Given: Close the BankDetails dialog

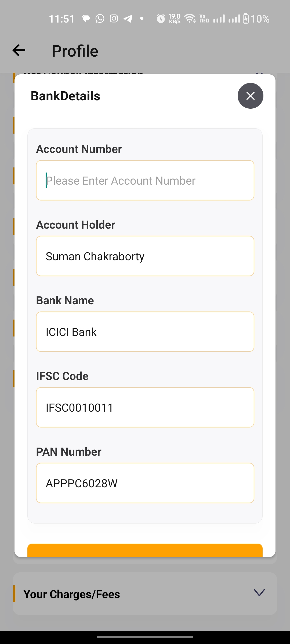Looking at the screenshot, I should pyautogui.click(x=250, y=96).
